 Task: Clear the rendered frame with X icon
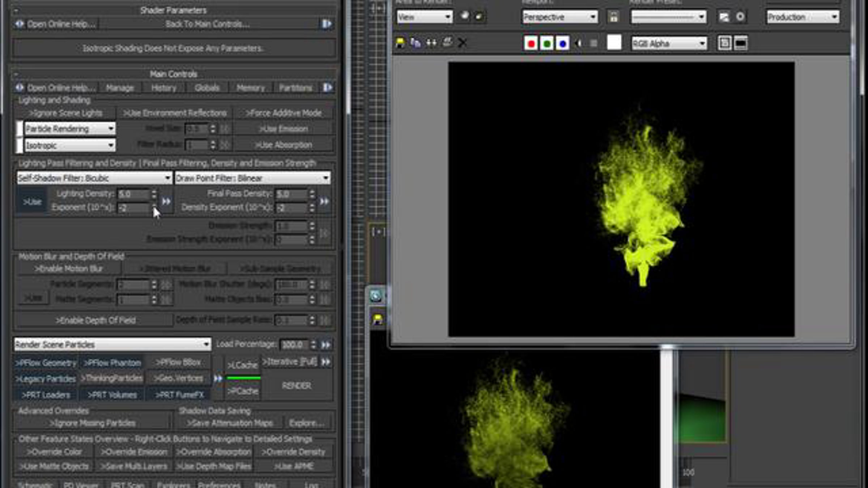[462, 43]
